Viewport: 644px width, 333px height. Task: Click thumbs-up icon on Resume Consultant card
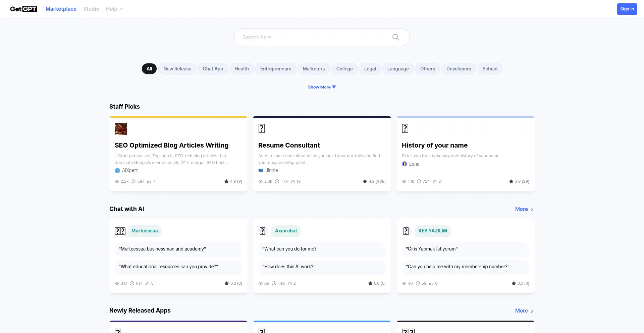pyautogui.click(x=293, y=181)
